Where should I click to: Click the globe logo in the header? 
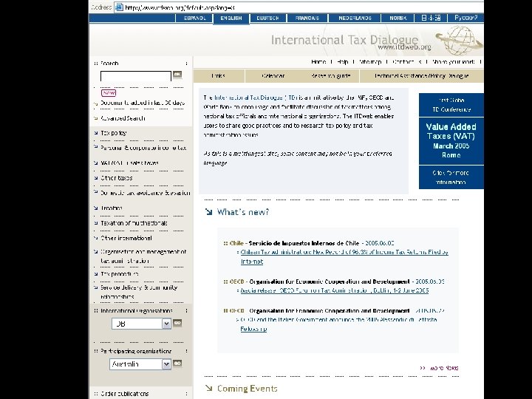[459, 41]
